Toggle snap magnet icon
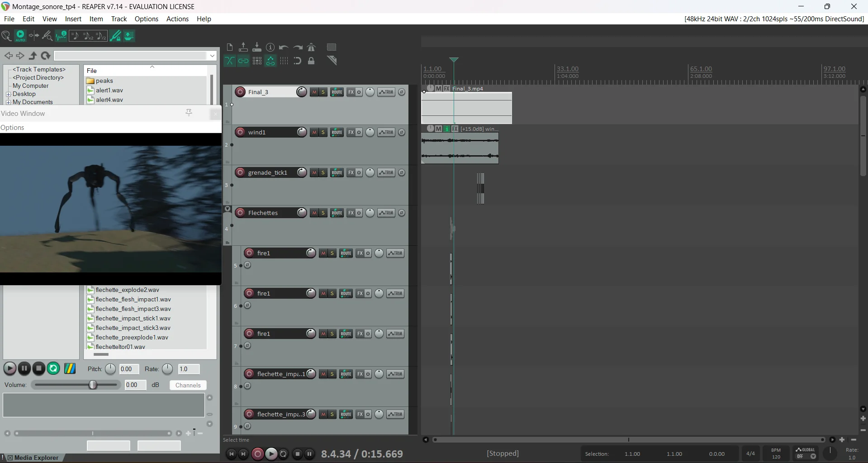 click(x=298, y=61)
